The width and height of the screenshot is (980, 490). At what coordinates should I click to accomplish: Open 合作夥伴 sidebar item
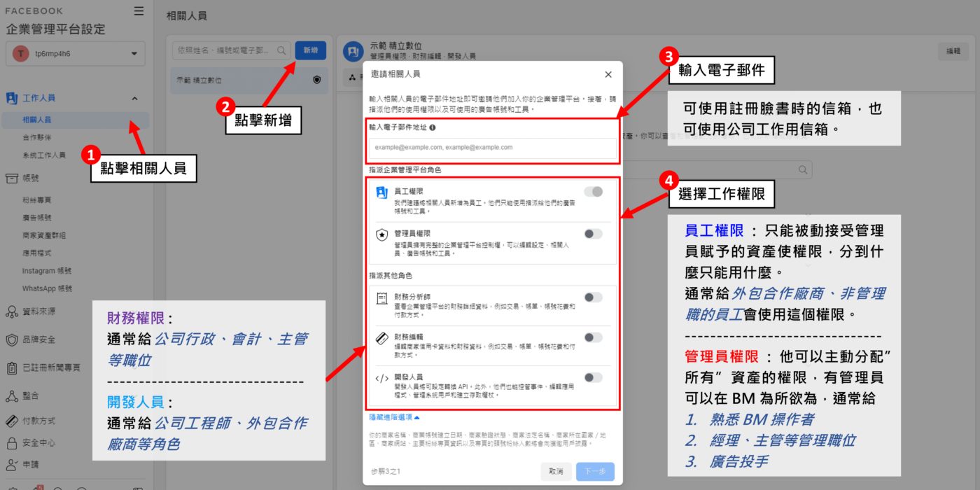point(37,137)
